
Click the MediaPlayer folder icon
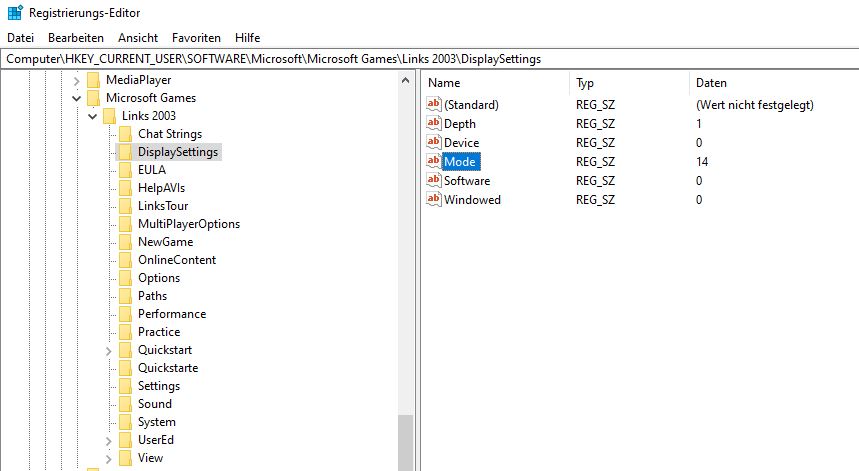tap(94, 80)
